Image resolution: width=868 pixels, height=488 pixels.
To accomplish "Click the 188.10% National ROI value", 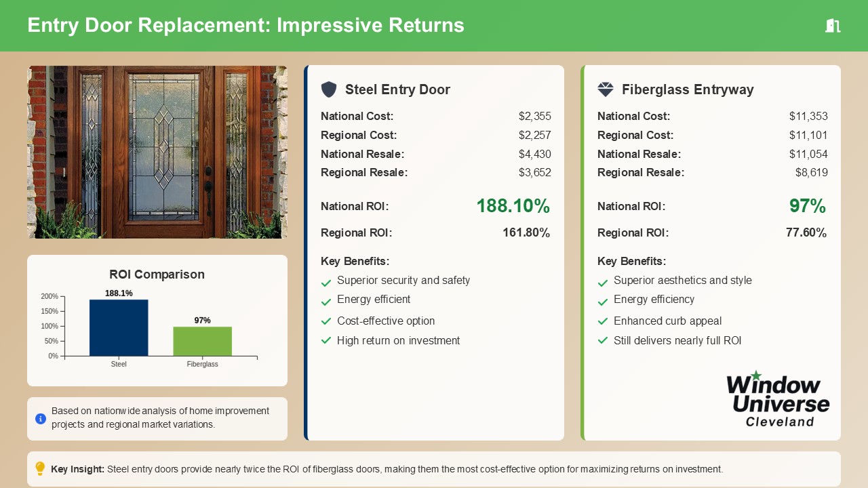I will [513, 206].
